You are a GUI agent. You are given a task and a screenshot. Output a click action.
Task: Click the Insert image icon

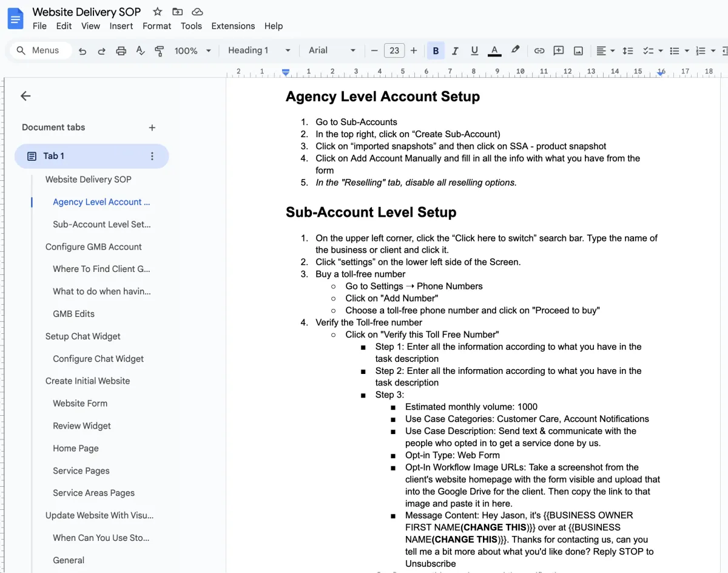coord(578,51)
